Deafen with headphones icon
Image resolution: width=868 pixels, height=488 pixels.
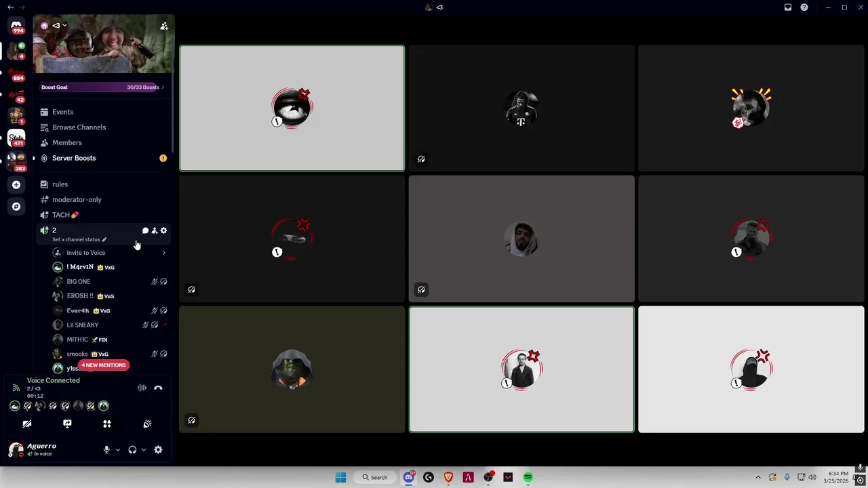tap(132, 450)
